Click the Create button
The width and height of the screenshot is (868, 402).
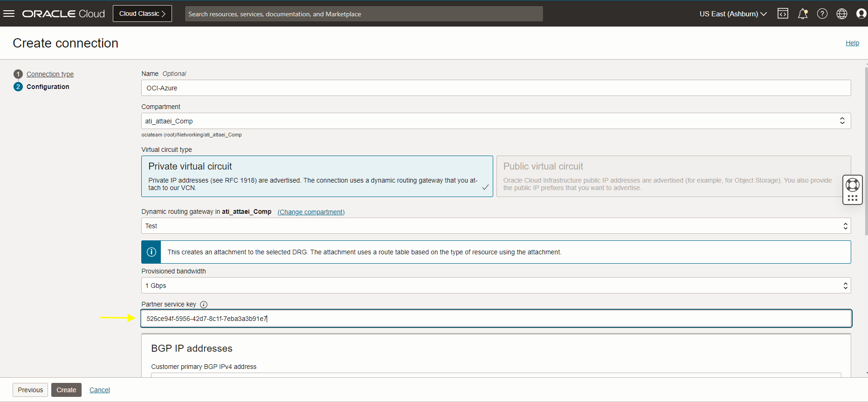66,390
